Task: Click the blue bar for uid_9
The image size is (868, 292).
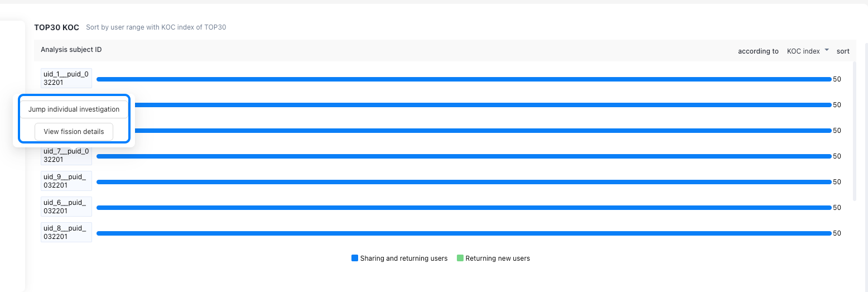Action: (464, 182)
